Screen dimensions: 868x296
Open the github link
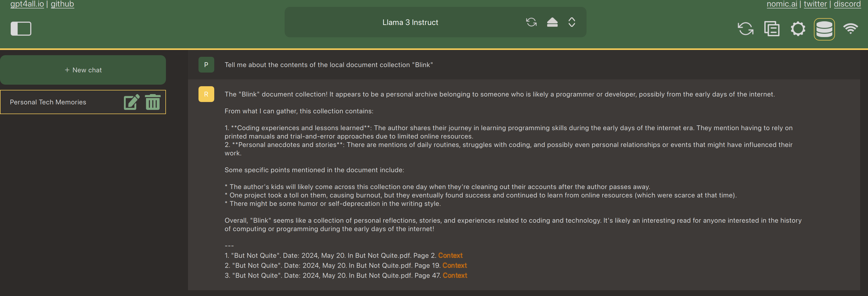point(62,4)
